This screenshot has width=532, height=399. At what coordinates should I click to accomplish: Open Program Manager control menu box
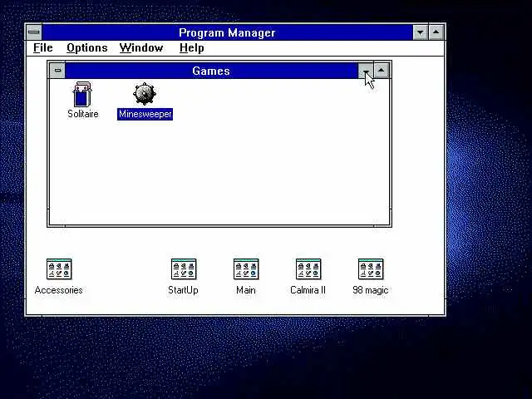tap(34, 32)
